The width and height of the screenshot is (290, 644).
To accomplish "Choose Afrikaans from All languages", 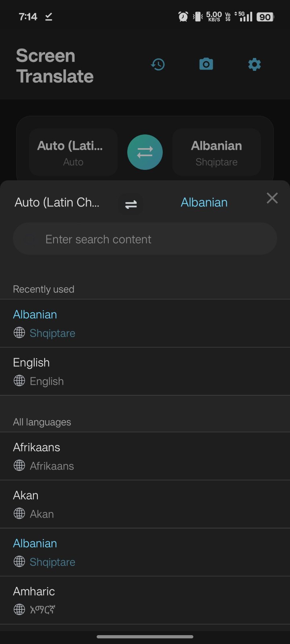I will tap(145, 456).
